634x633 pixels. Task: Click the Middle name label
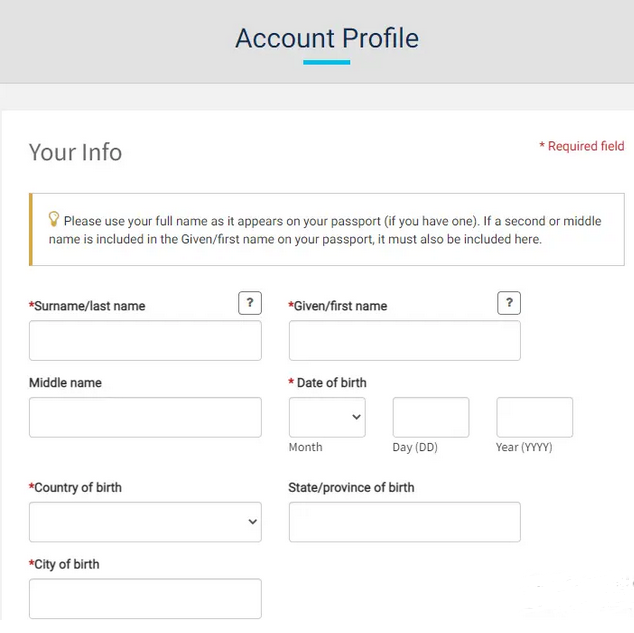(65, 383)
